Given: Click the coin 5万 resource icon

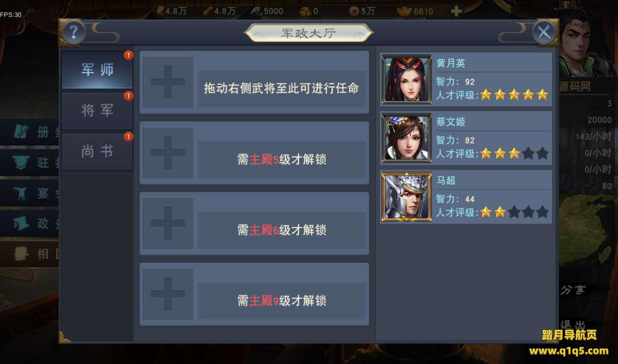Looking at the screenshot, I should [x=354, y=11].
